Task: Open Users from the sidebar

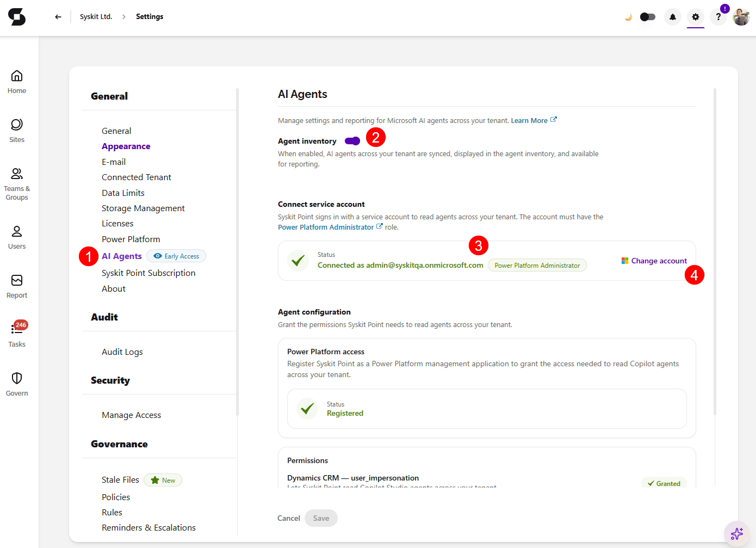Action: (17, 238)
